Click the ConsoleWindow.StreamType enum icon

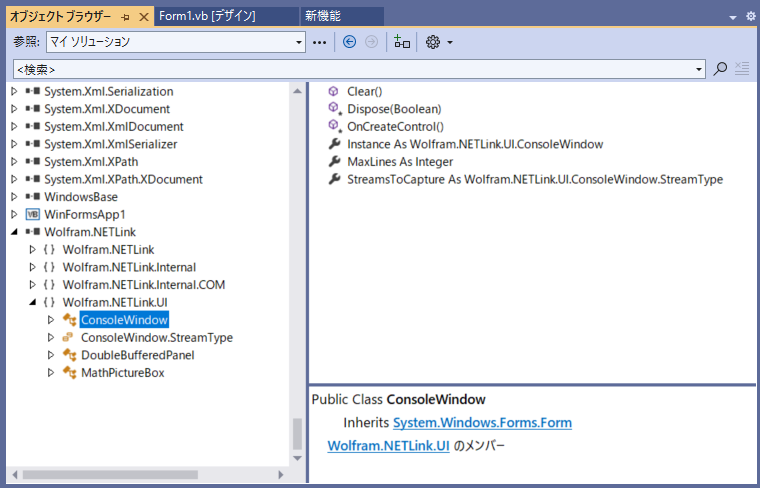pos(68,337)
